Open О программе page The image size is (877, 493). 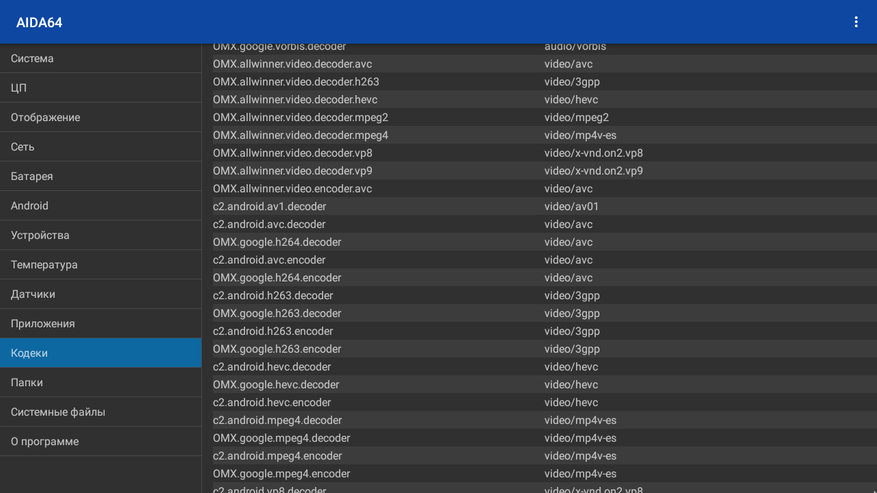coord(101,442)
